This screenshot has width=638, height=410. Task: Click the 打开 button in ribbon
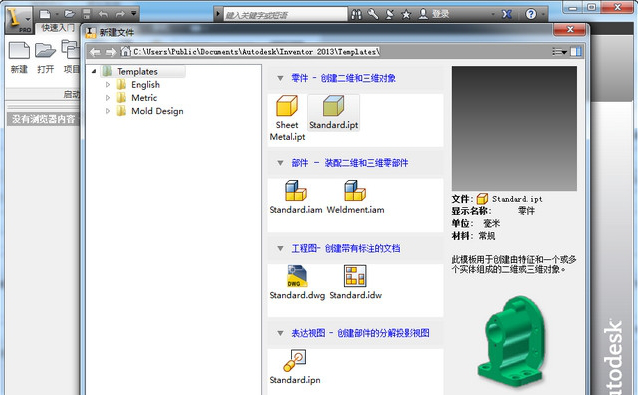click(x=45, y=57)
